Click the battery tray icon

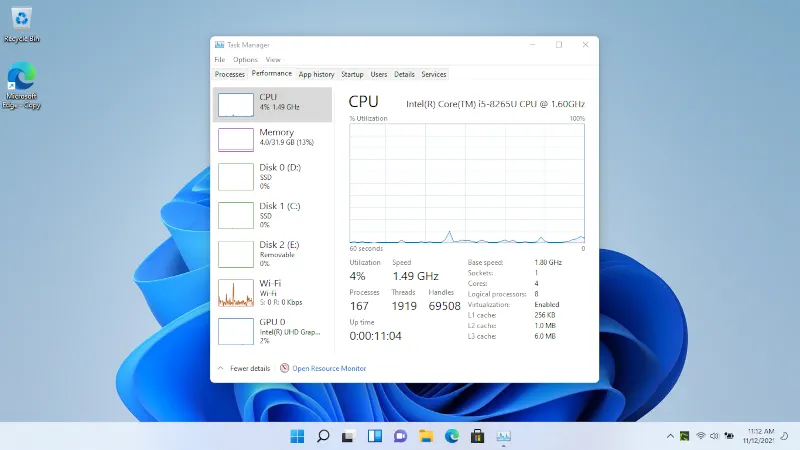pos(729,436)
